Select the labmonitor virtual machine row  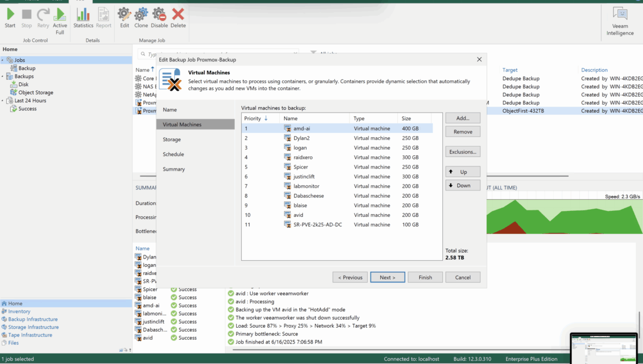(337, 186)
